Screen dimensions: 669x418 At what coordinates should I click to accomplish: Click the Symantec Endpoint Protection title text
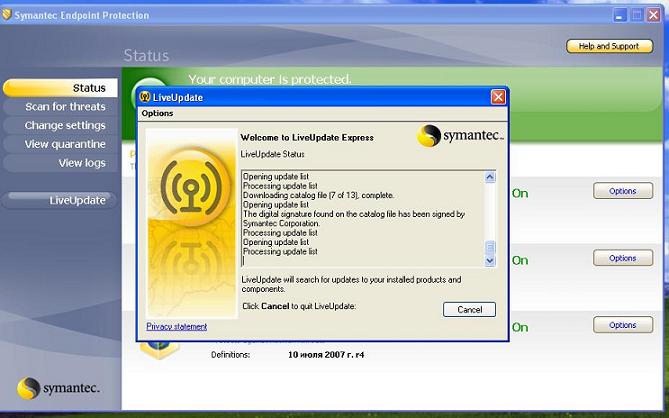coord(82,15)
